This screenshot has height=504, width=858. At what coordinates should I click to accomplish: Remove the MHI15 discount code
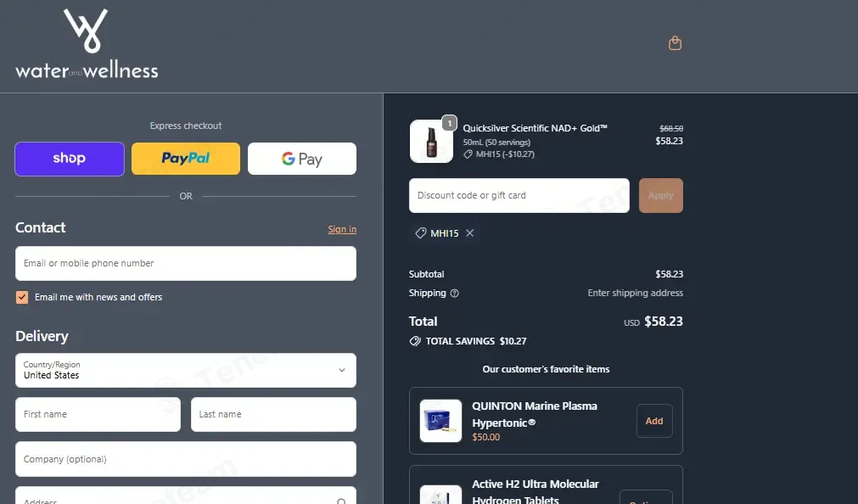(x=469, y=233)
